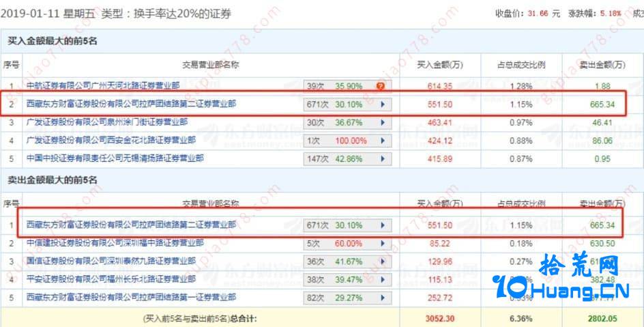The image size is (644, 327).
Task: Expand arrow beside 82次 29.27%
Action: 383,298
